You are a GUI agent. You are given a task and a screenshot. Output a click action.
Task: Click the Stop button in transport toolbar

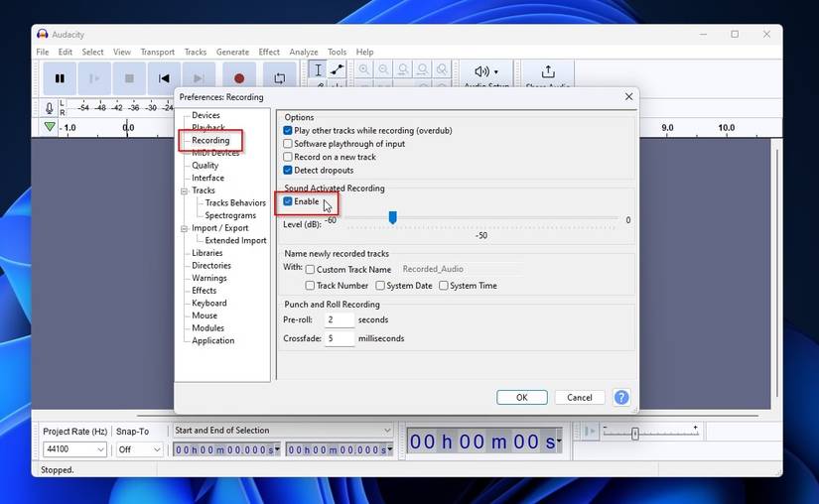129,78
